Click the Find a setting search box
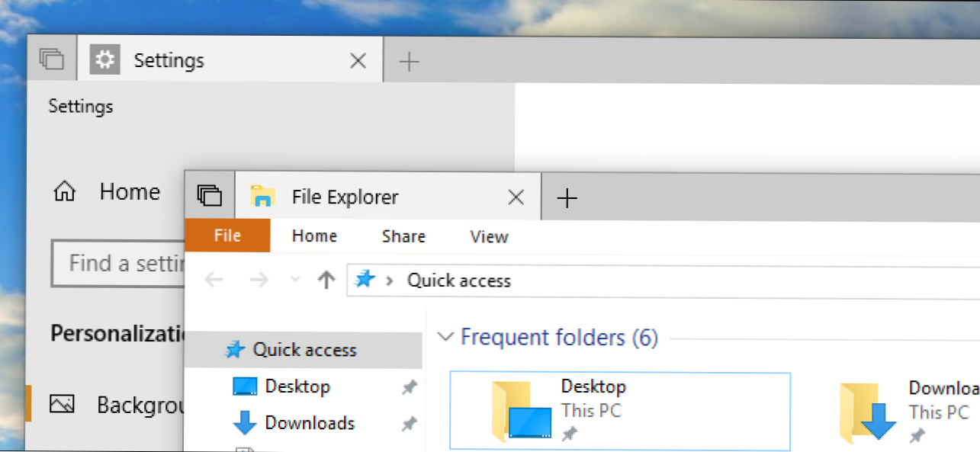Viewport: 980px width, 452px height. coord(118,264)
